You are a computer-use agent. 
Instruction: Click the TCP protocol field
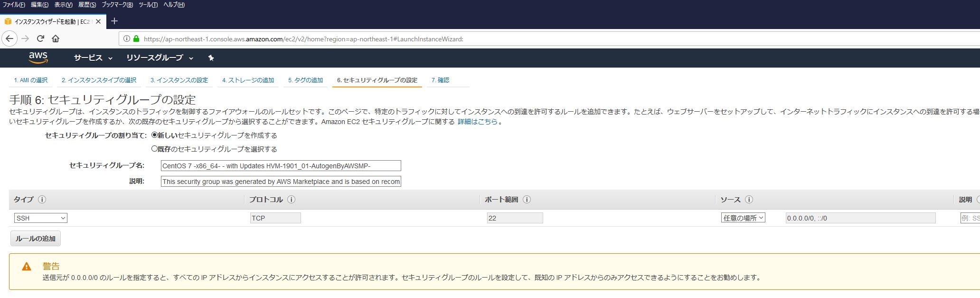[275, 218]
